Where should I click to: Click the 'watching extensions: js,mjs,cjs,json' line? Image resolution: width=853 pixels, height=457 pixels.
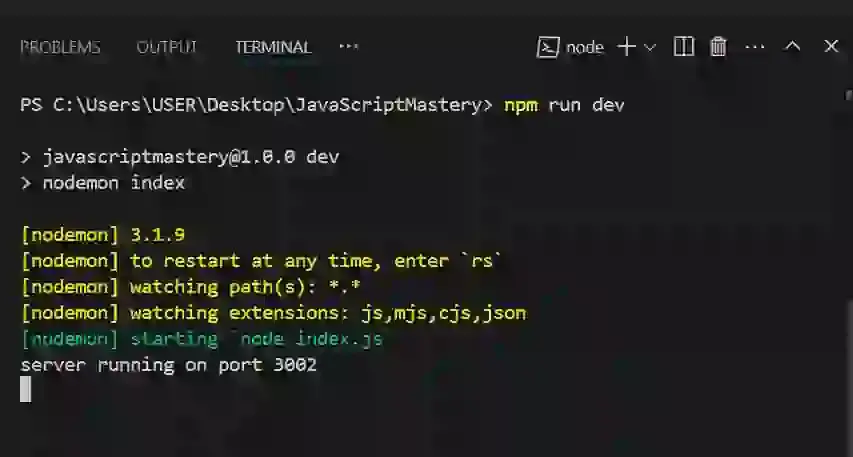(274, 313)
